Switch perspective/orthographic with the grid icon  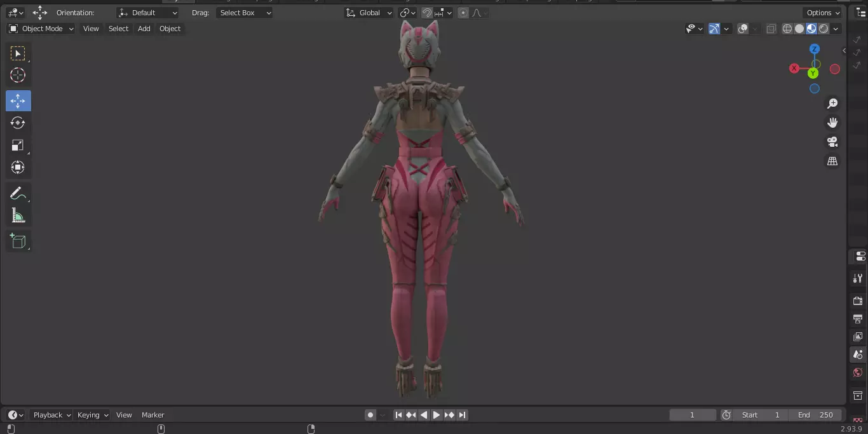[832, 161]
